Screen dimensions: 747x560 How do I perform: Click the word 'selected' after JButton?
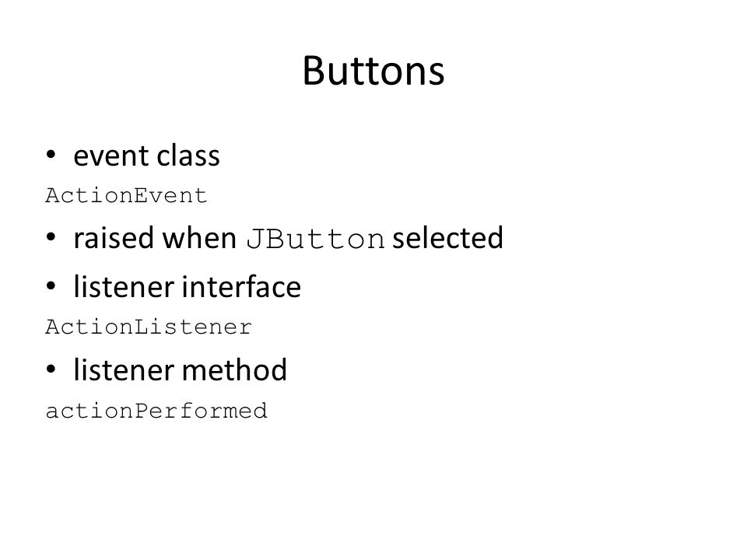tap(447, 238)
